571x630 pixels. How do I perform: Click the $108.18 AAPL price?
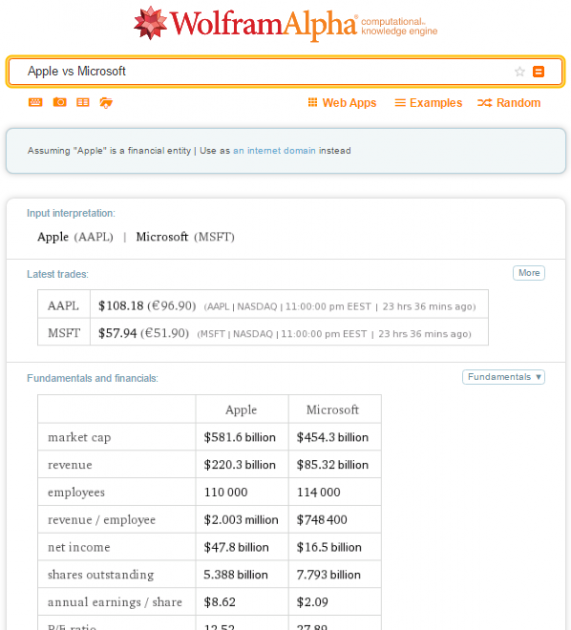pos(121,306)
